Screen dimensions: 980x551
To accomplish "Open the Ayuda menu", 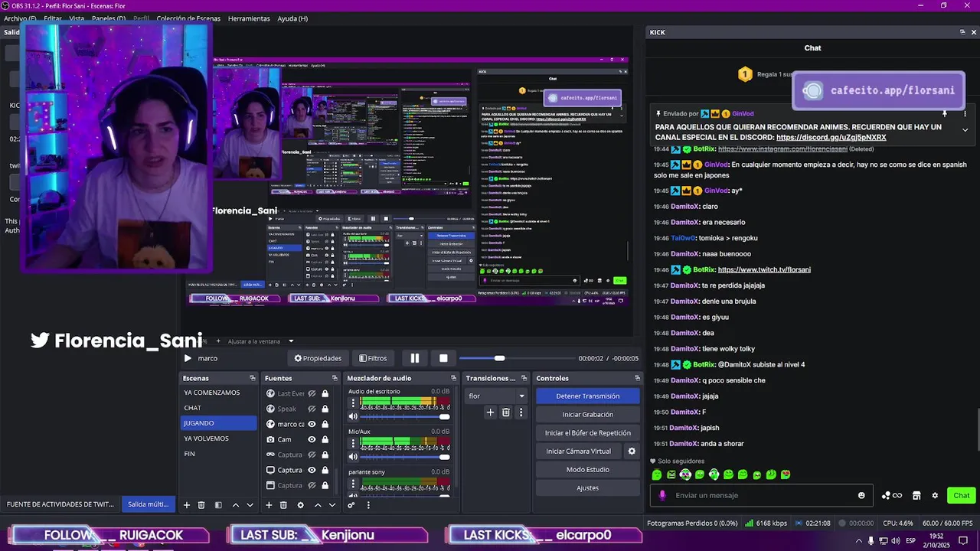I will point(292,18).
